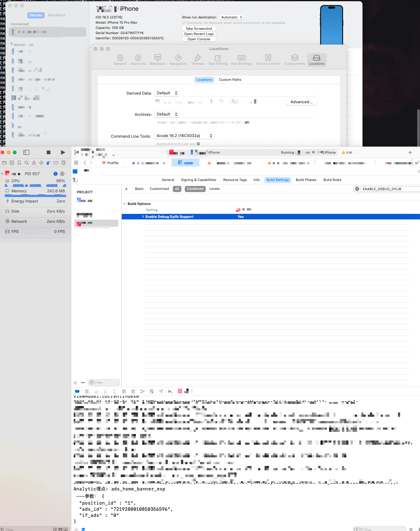Click the Take Screenshot button

pyautogui.click(x=199, y=29)
